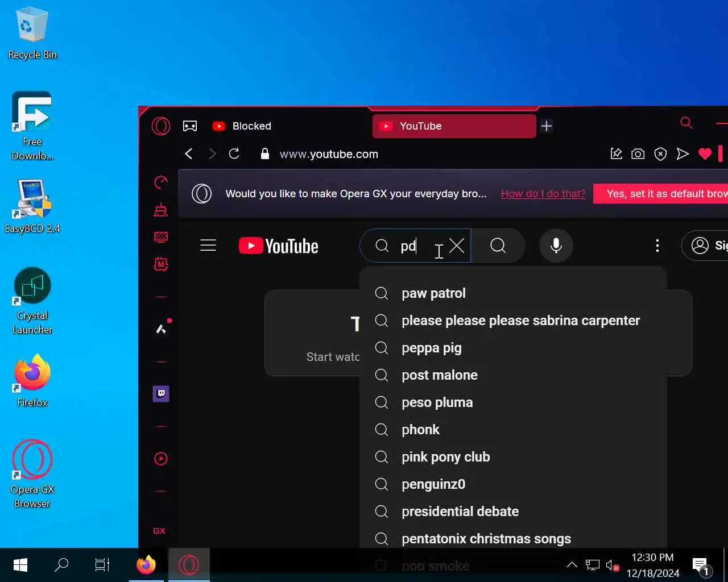Select 'pink pony club' suggestion

pos(513,457)
